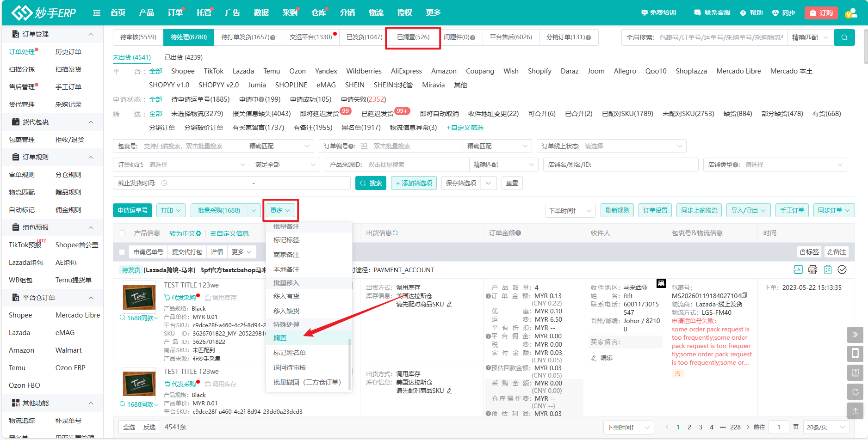Go to page 2 in pagination
Screen dimensions: 868x440
[689, 427]
